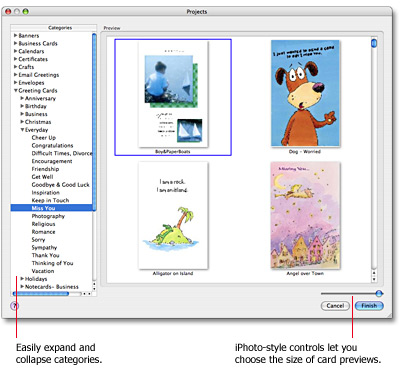Select the Business greeting cards subcategory

pos(36,114)
